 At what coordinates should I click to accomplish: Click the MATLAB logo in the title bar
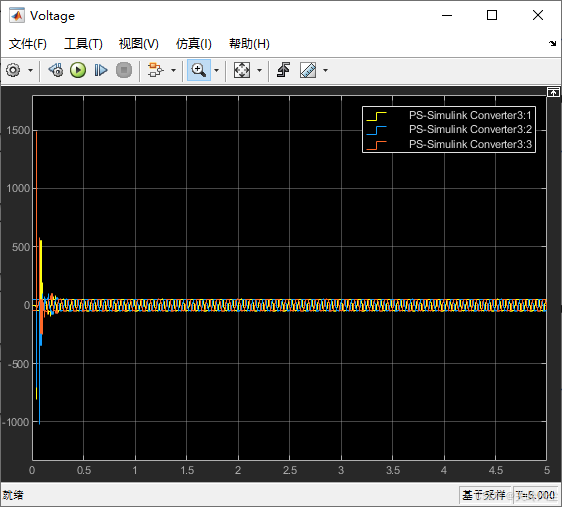click(x=17, y=15)
